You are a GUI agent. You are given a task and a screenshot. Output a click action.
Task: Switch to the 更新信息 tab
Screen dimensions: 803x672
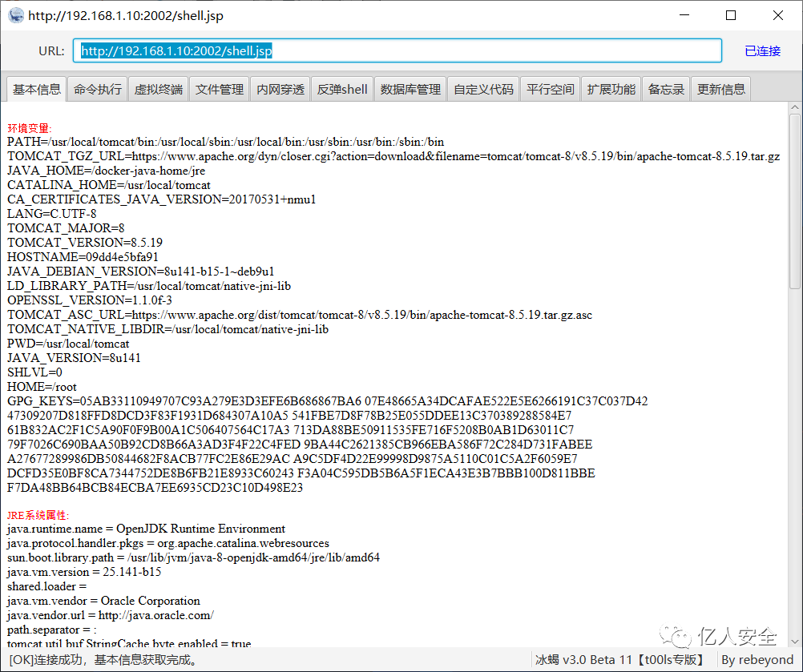pyautogui.click(x=721, y=89)
